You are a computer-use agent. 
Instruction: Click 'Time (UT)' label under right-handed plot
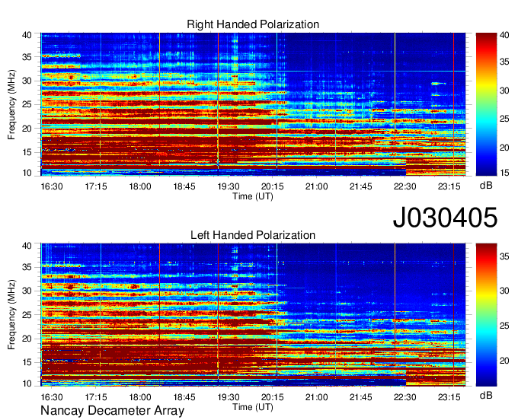pyautogui.click(x=253, y=196)
